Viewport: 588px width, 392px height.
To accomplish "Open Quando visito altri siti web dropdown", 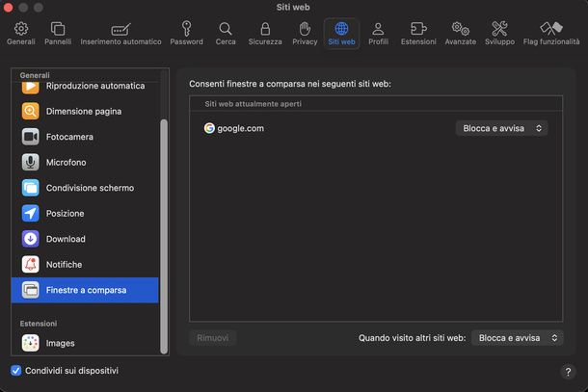I will coord(517,338).
